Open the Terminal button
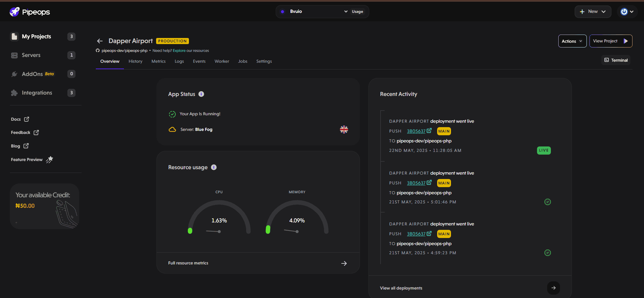 [x=616, y=60]
